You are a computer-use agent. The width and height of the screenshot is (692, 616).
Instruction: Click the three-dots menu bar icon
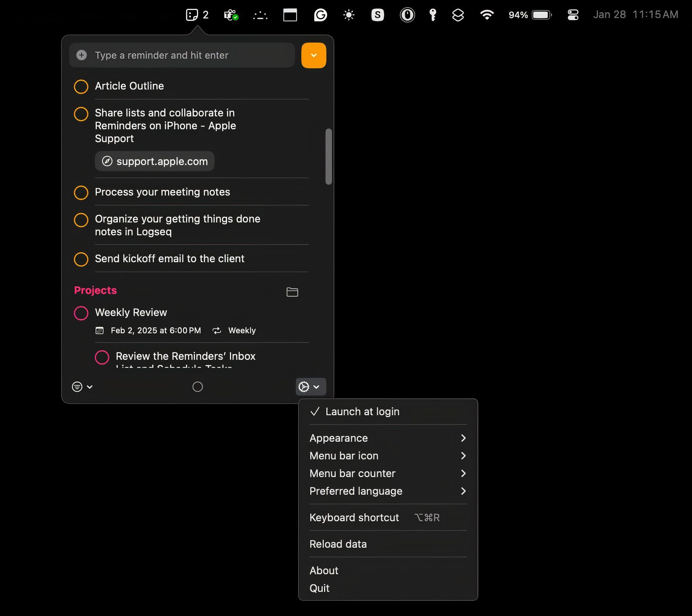260,16
